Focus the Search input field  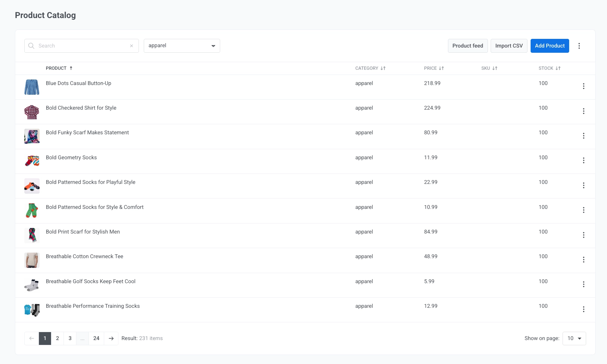(x=82, y=46)
